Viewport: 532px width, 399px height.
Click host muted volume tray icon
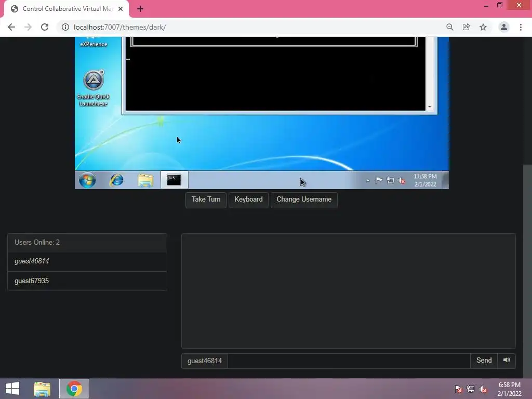(x=483, y=389)
